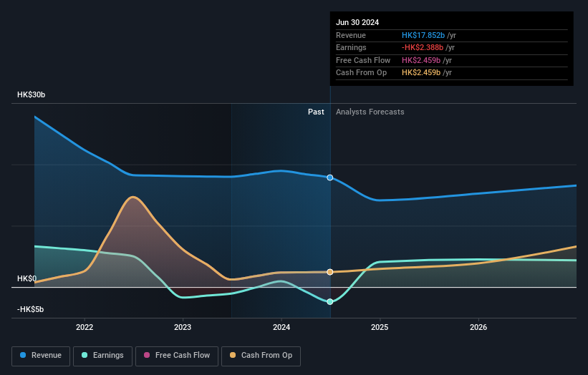Select the Revenue data point on the blue line
Image resolution: width=588 pixels, height=375 pixels.
tap(330, 177)
